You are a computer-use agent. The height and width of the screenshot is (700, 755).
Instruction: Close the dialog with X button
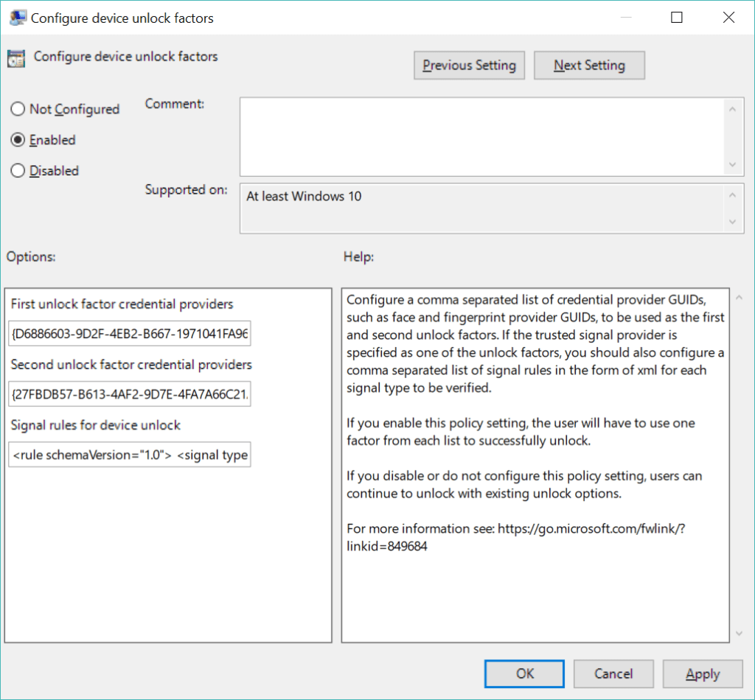pos(728,18)
